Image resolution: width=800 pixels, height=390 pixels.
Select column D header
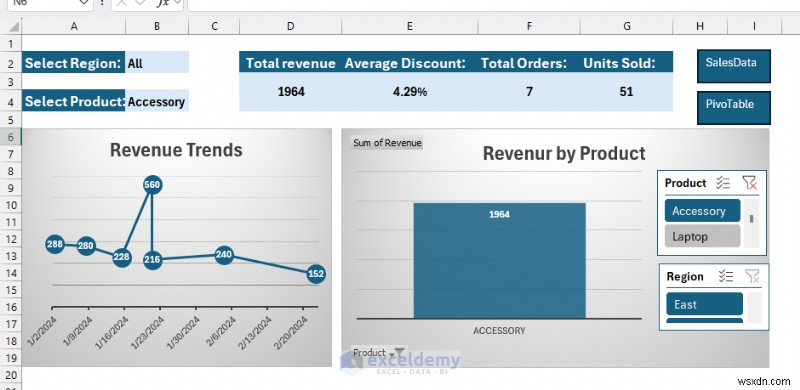click(290, 27)
